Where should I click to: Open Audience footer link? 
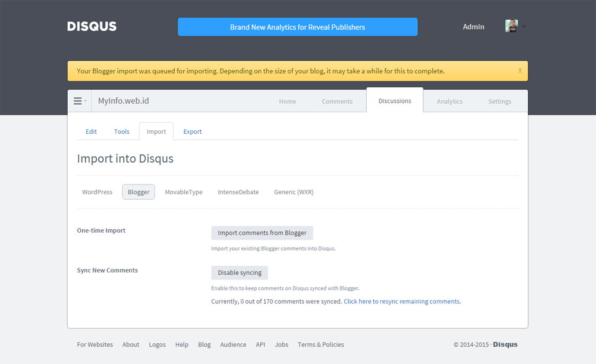[x=233, y=345]
